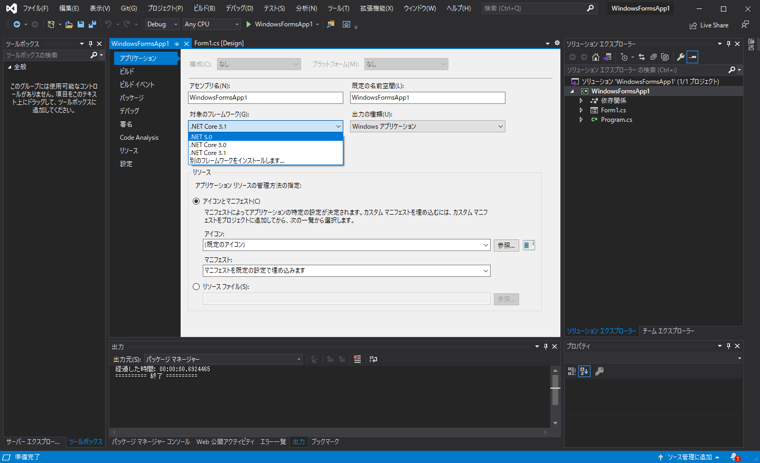Viewport: 760px width, 463px height.
Task: Open the ビルド page in project properties
Action: [127, 71]
